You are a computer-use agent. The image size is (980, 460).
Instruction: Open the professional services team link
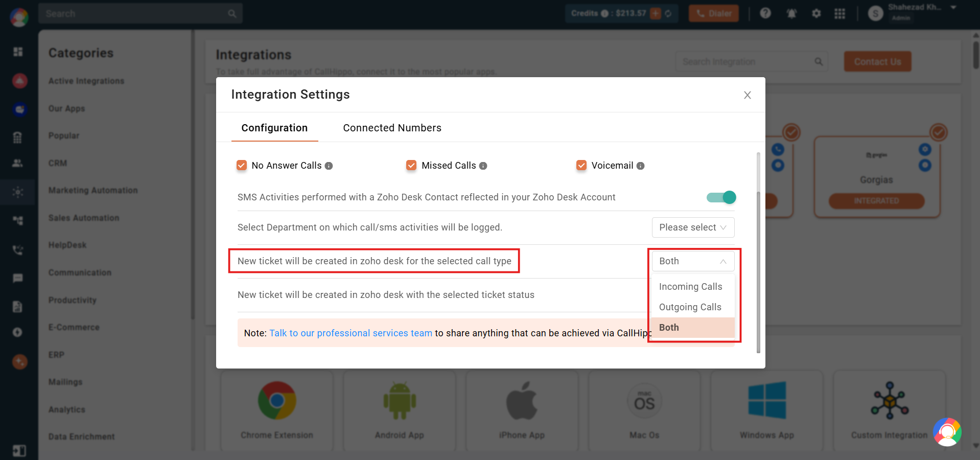pyautogui.click(x=351, y=333)
